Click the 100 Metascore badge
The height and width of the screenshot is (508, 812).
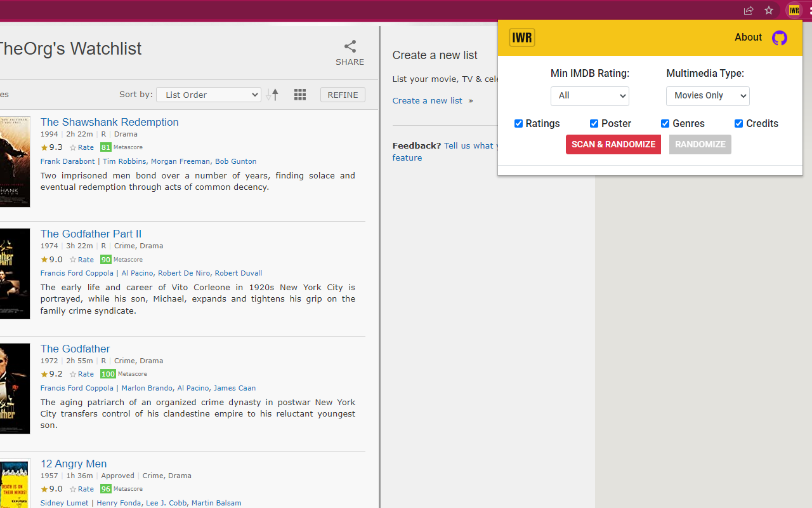(108, 375)
